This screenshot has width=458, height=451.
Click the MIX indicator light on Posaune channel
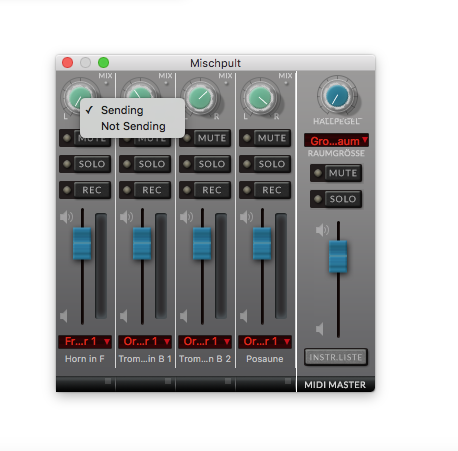click(x=287, y=83)
